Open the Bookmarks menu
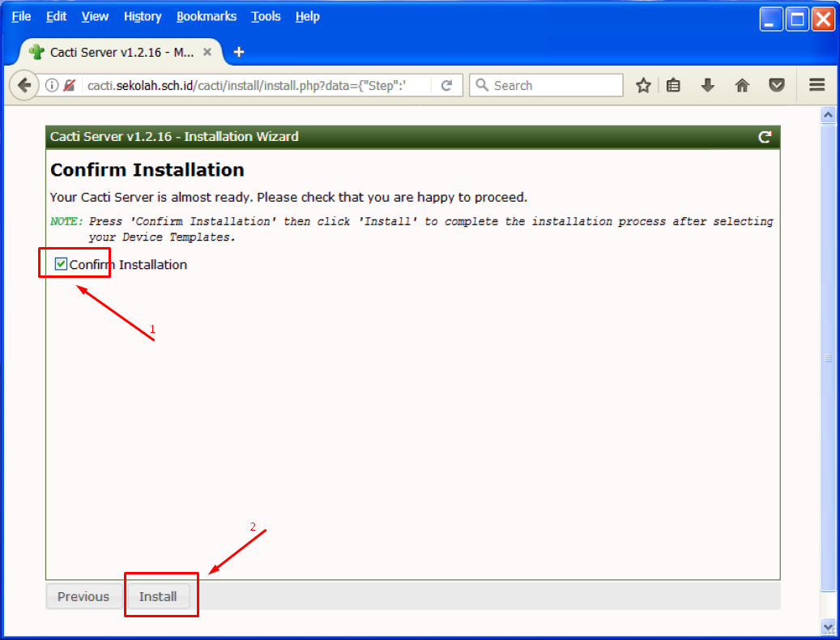Screen dimensions: 840x640 (207, 16)
